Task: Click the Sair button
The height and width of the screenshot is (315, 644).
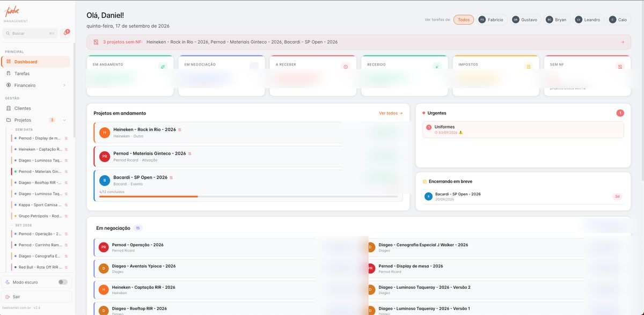Action: tap(36, 297)
